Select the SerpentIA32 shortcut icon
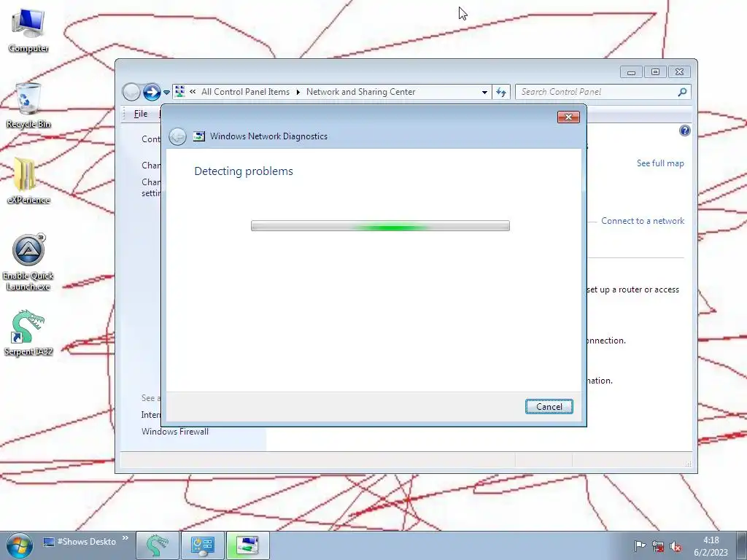 pyautogui.click(x=28, y=332)
